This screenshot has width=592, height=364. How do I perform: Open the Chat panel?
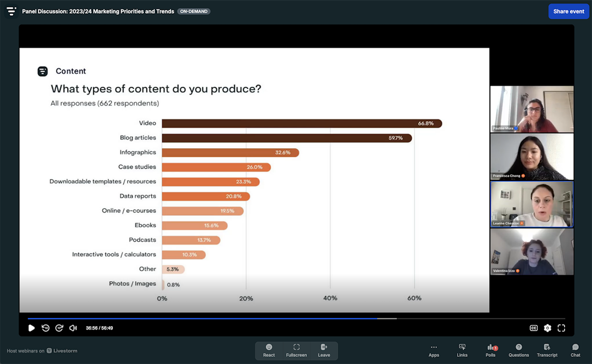pyautogui.click(x=576, y=350)
